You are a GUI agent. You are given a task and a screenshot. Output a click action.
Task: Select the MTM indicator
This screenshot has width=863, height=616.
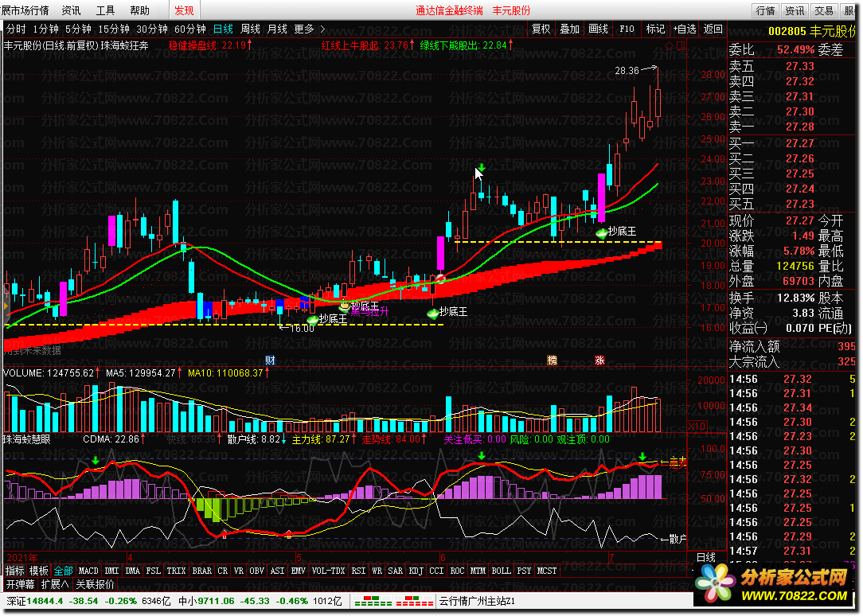click(x=478, y=571)
